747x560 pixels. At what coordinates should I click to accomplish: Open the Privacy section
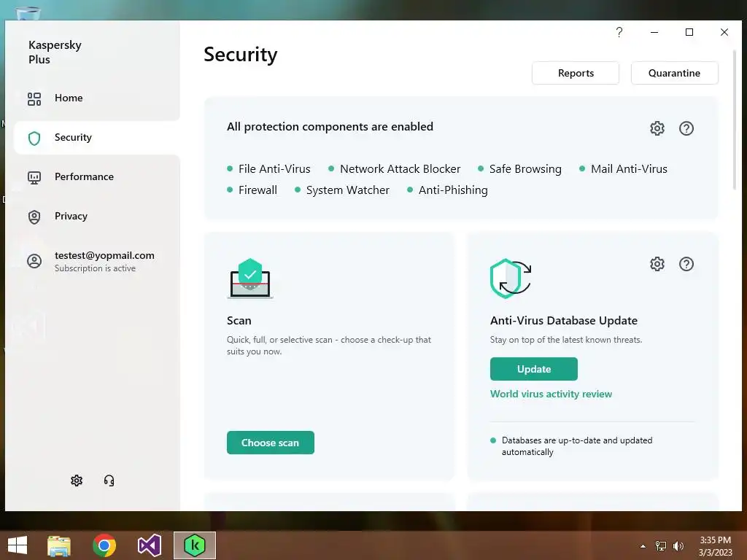pos(97,216)
